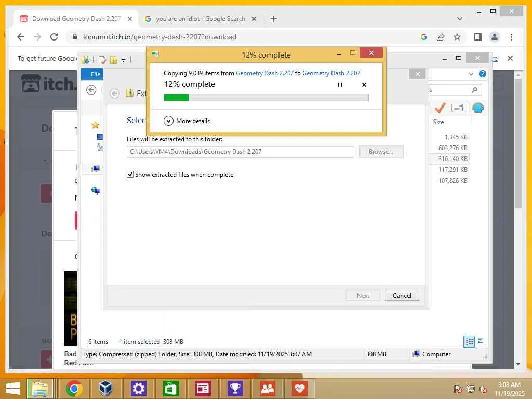
Task: Click the Browse... button
Action: click(x=381, y=152)
